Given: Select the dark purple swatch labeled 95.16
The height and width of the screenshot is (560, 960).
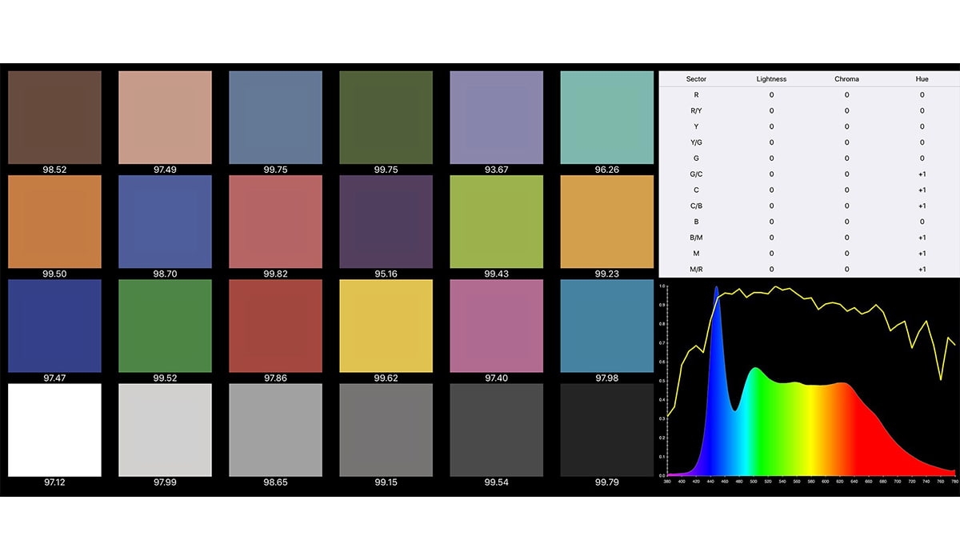Looking at the screenshot, I should (386, 222).
